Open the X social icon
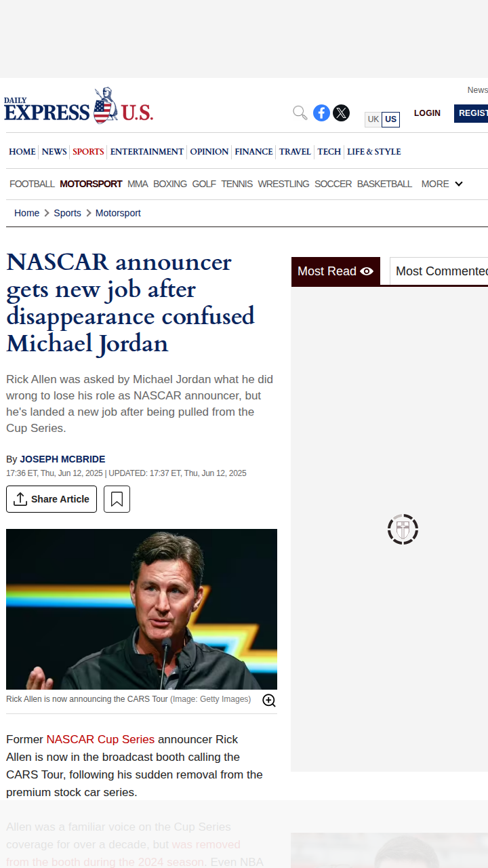This screenshot has width=488, height=868. click(341, 113)
